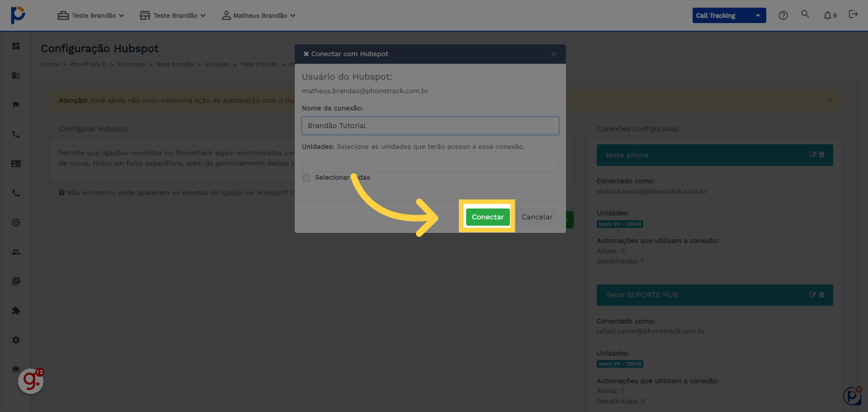Open the red g. badge widget
This screenshot has height=412, width=868.
(x=31, y=381)
